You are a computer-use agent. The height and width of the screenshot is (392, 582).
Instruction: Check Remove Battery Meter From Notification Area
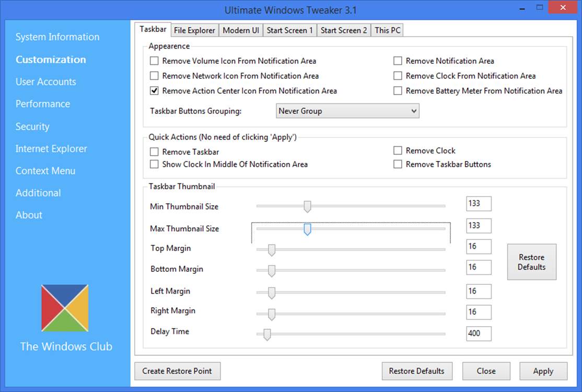[398, 90]
